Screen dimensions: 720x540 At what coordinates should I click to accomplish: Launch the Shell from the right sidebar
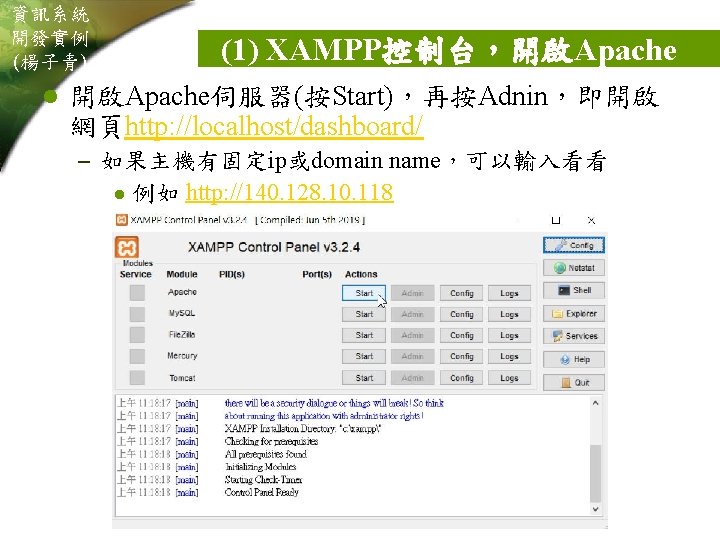[x=574, y=290]
